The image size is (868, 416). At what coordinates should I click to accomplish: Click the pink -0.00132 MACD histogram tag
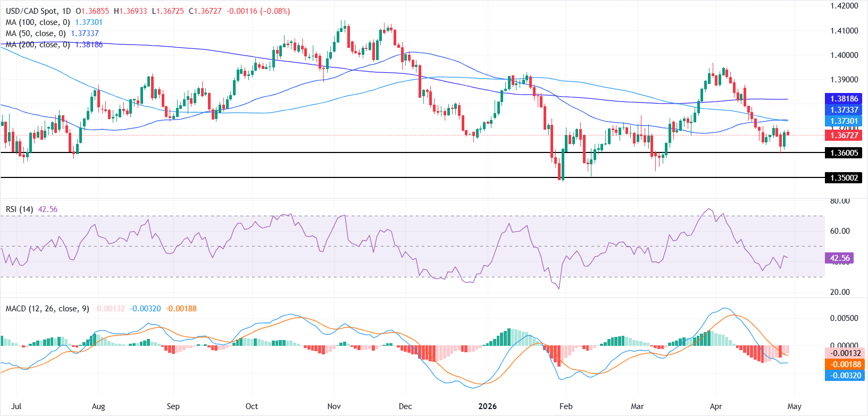tap(843, 353)
